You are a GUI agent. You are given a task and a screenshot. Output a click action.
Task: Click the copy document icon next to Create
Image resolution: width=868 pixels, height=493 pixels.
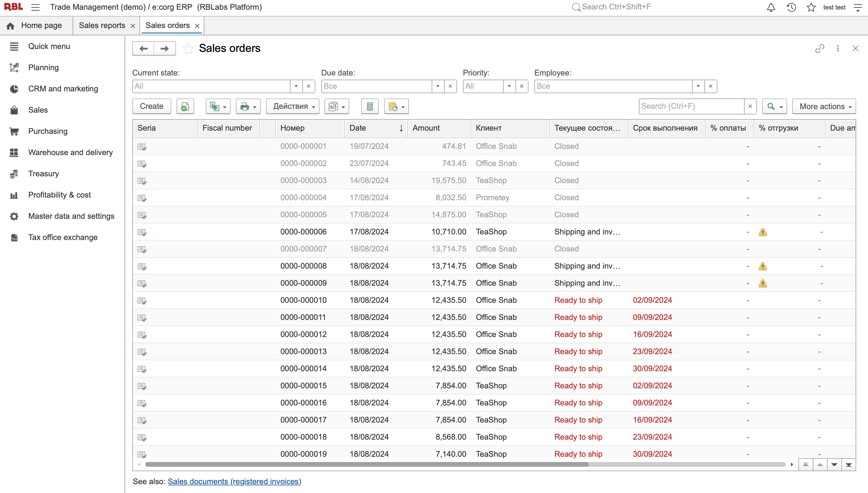coord(185,107)
